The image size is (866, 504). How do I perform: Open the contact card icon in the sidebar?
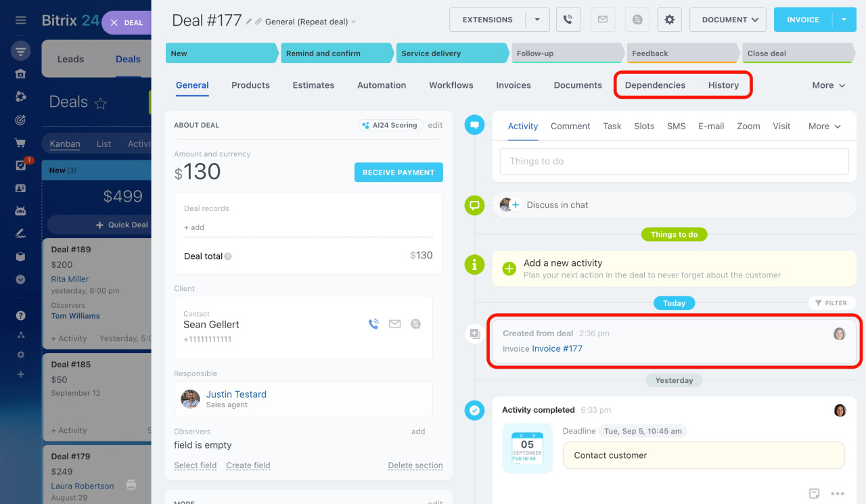(21, 188)
